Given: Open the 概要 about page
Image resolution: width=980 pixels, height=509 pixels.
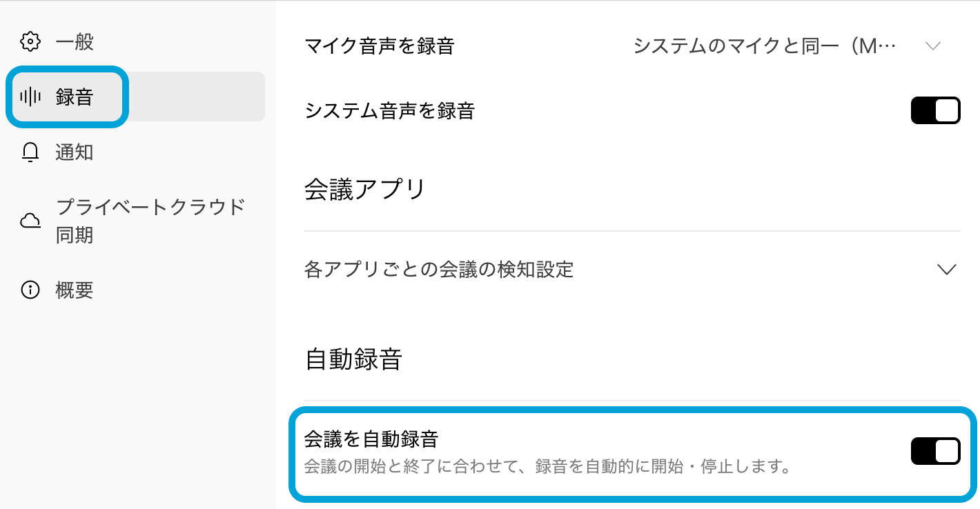Looking at the screenshot, I should (x=75, y=290).
